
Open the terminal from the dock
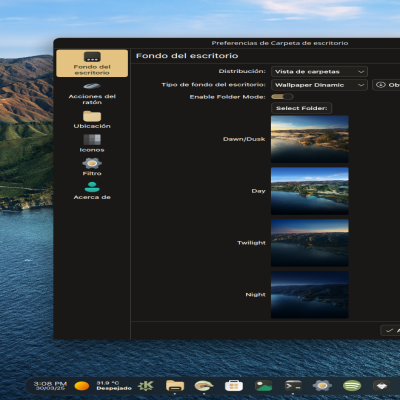pyautogui.click(x=293, y=386)
